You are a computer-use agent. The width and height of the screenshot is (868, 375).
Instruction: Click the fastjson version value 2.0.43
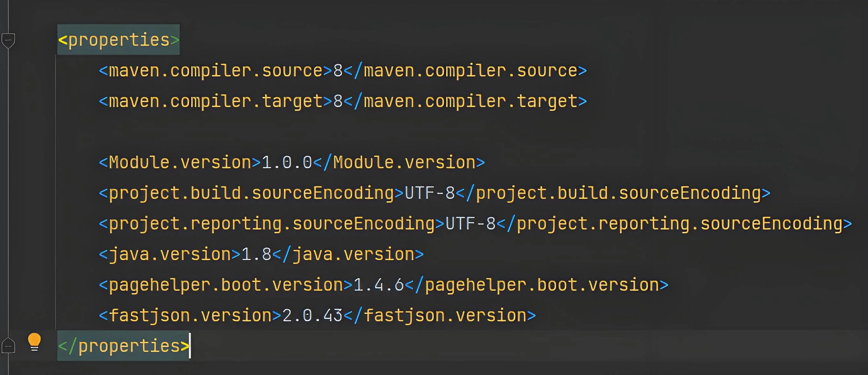(312, 316)
